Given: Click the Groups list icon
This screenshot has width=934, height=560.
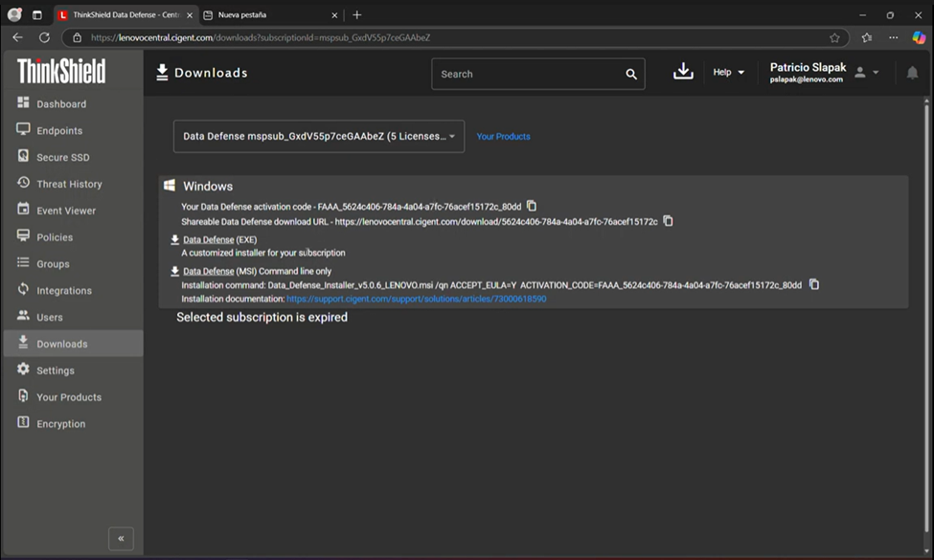Looking at the screenshot, I should pos(23,262).
